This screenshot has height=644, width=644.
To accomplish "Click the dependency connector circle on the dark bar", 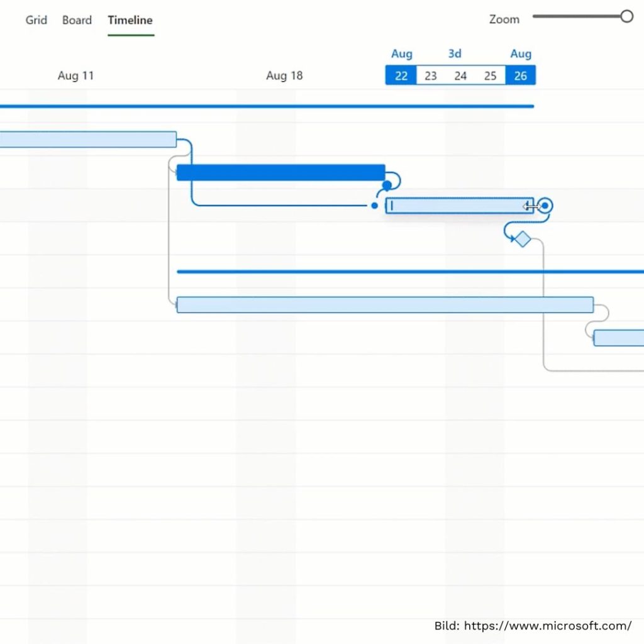I will 388,184.
